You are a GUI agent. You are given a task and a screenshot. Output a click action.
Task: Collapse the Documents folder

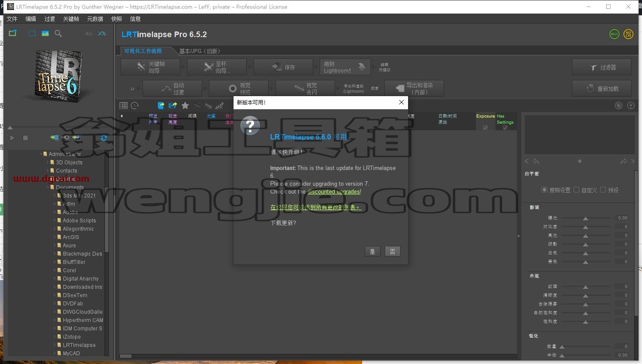tap(48, 187)
